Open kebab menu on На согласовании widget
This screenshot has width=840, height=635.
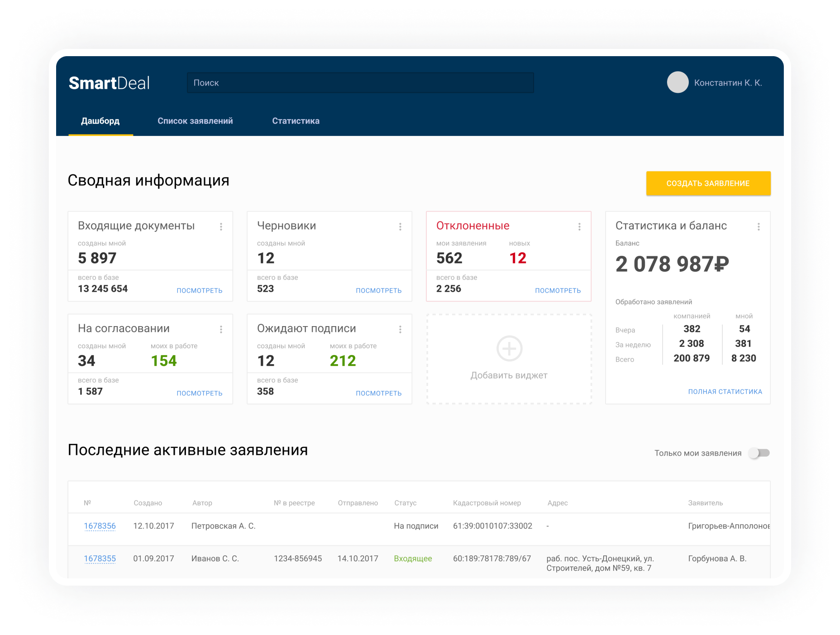(x=221, y=329)
